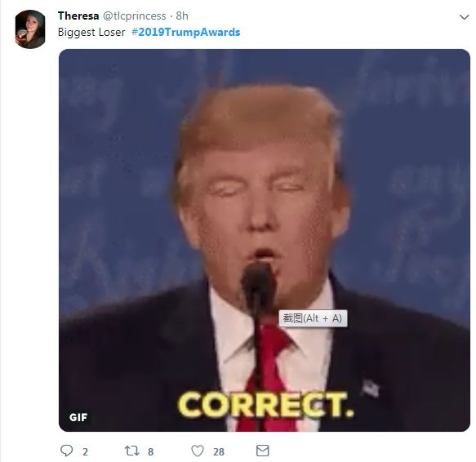Open the tweet options chevron menu
The height and width of the screenshot is (462, 476).
464,17
